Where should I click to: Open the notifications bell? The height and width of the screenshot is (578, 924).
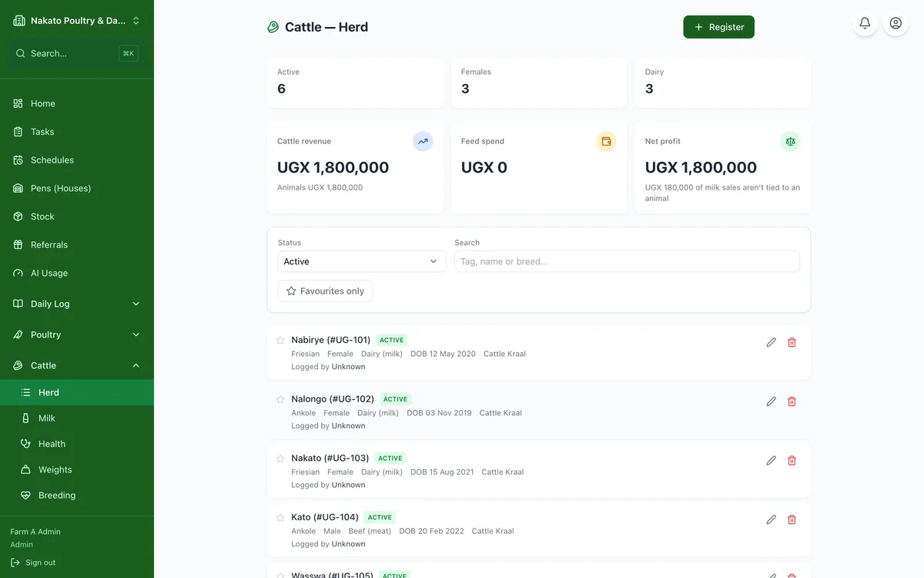(865, 23)
